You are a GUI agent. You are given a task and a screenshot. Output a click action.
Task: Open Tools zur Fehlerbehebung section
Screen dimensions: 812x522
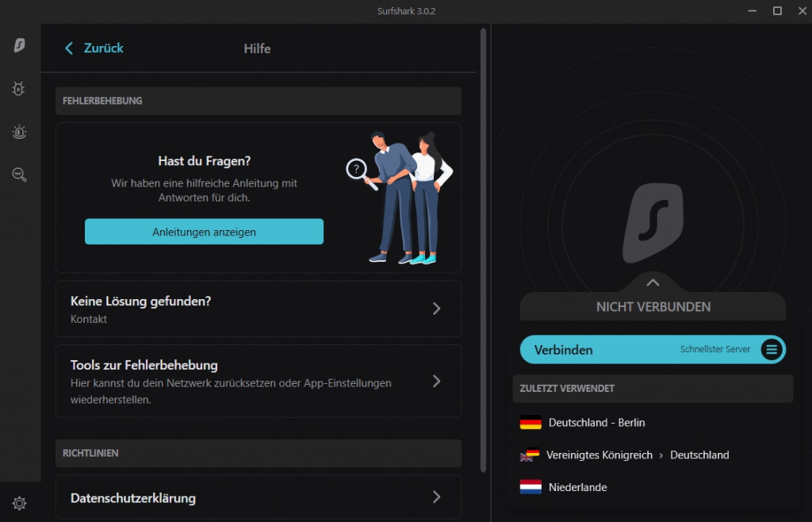tap(259, 381)
